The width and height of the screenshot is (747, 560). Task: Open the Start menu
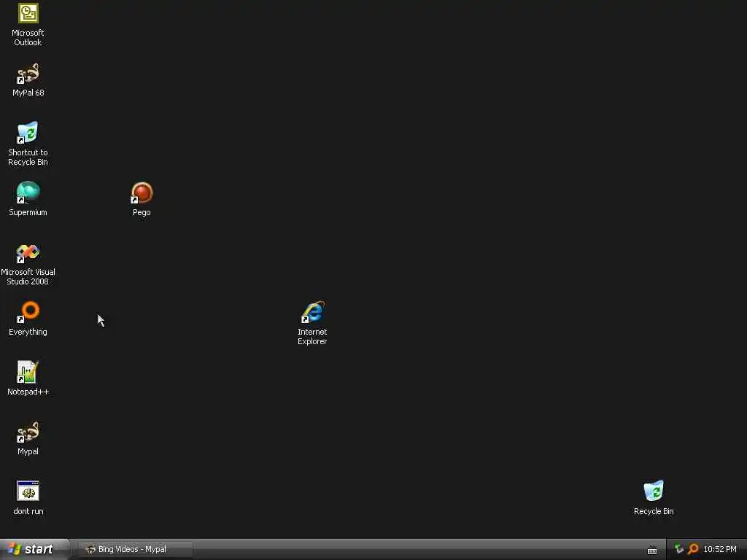pos(35,549)
